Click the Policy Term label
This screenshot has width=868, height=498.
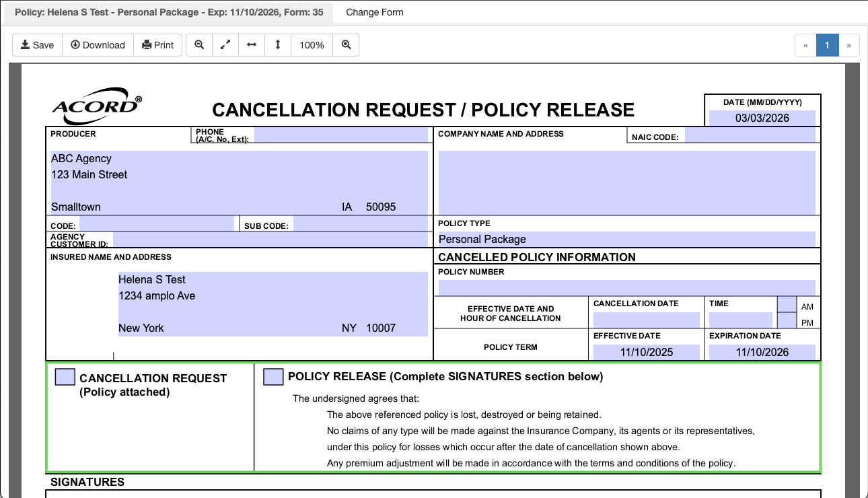tap(511, 347)
